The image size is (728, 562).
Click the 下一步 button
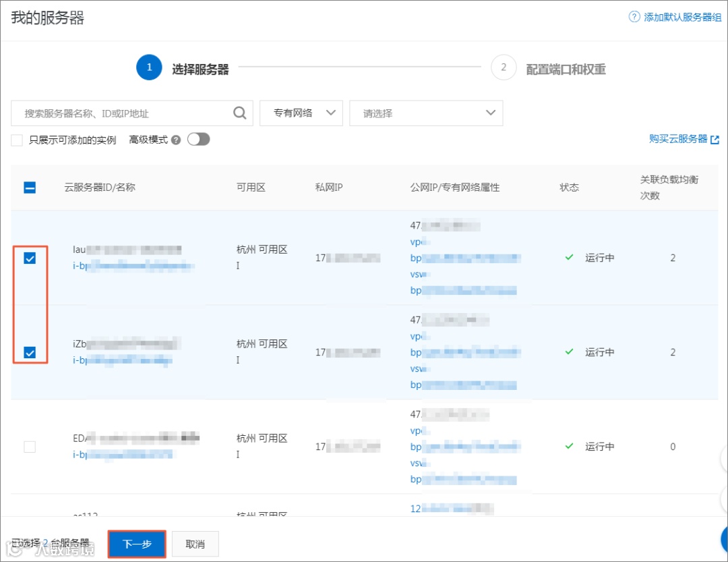(x=137, y=544)
